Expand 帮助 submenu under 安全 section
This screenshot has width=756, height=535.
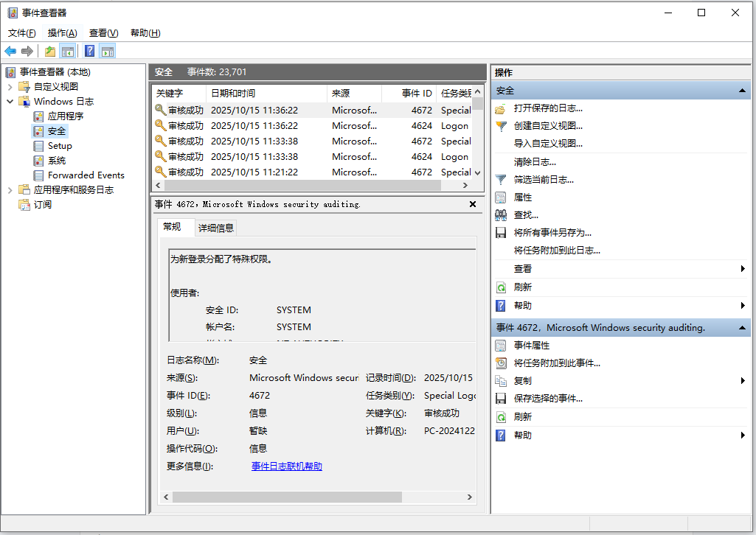coord(743,305)
